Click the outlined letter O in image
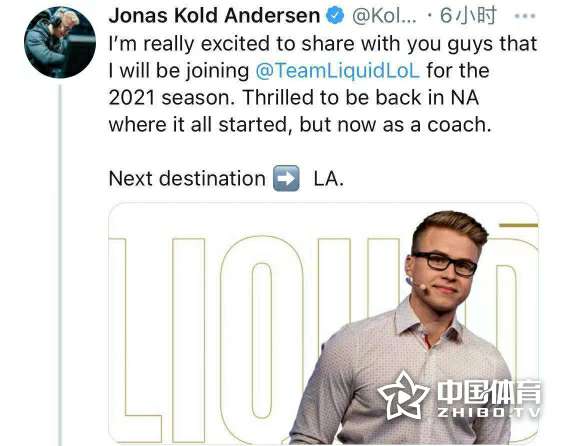563x446 pixels. [x=262, y=339]
